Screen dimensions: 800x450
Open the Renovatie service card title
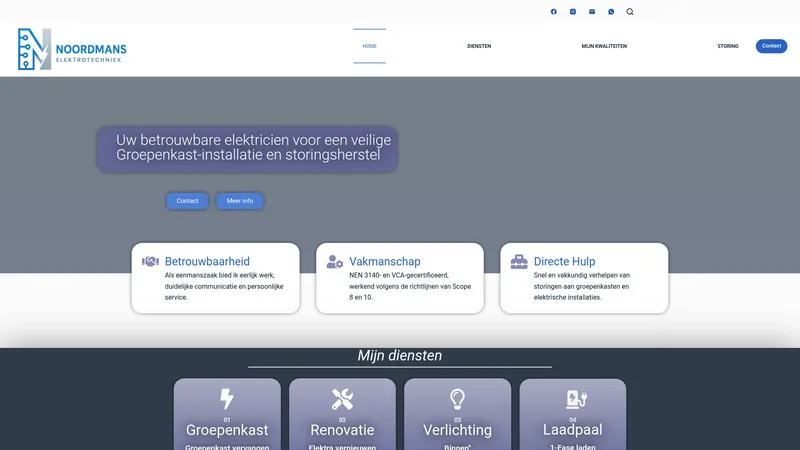pyautogui.click(x=342, y=430)
